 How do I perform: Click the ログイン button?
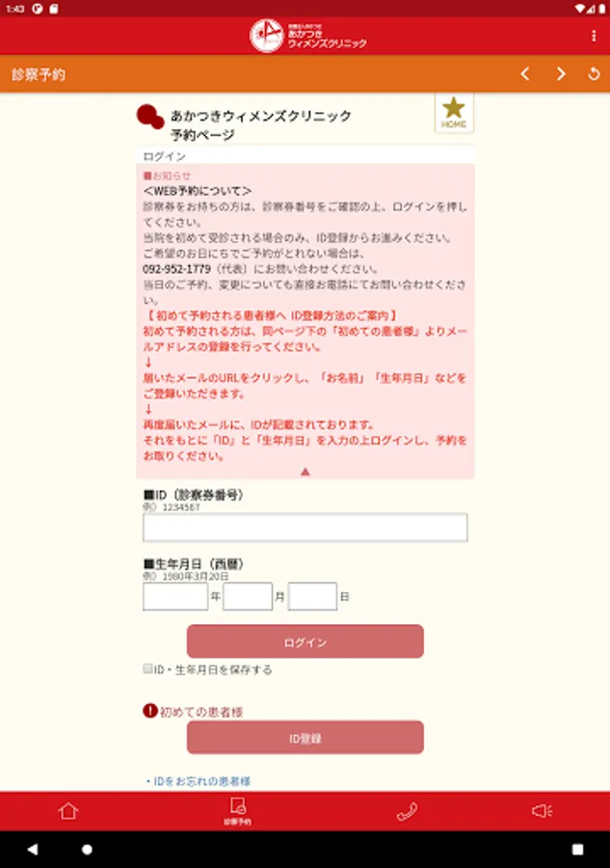(305, 641)
